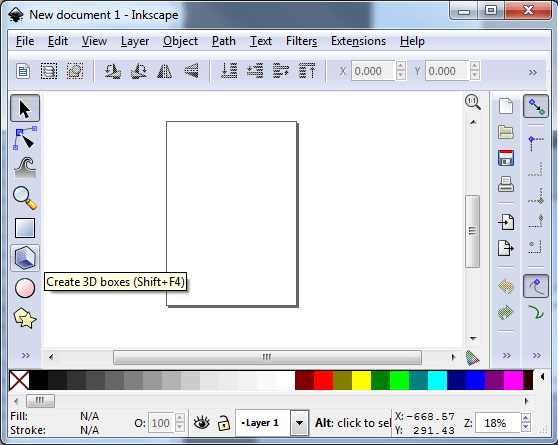Image resolution: width=558 pixels, height=445 pixels.
Task: Select the Selector arrow tool
Action: click(x=25, y=108)
